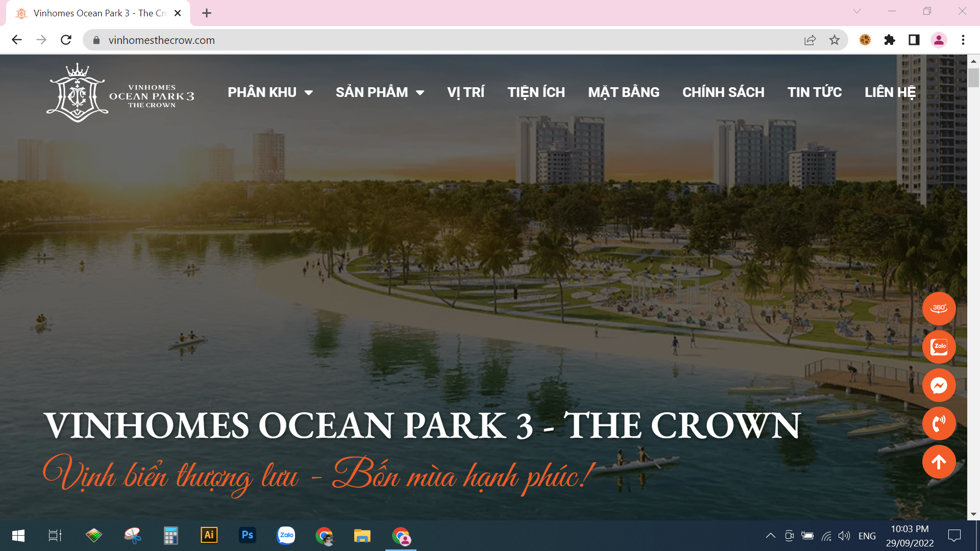Click the vertical page scrollbar thumb
Screen dimensions: 980x551
pos(973,78)
